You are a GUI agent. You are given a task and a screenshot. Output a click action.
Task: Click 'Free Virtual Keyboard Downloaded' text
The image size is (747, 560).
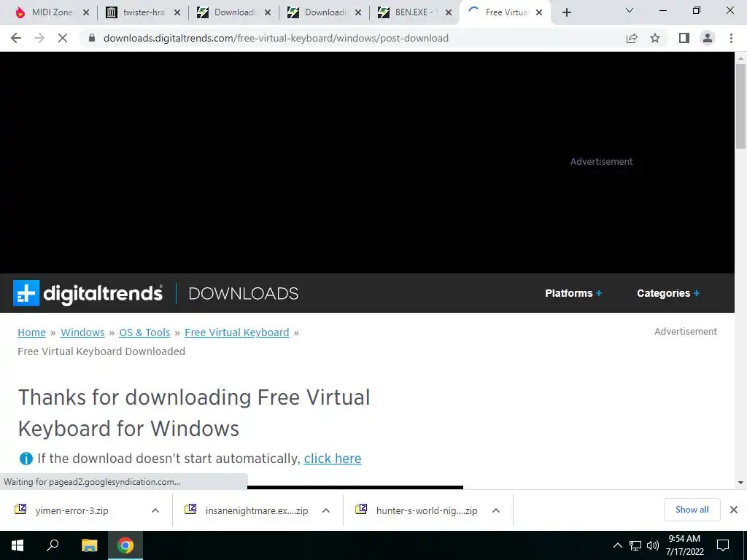coord(101,351)
